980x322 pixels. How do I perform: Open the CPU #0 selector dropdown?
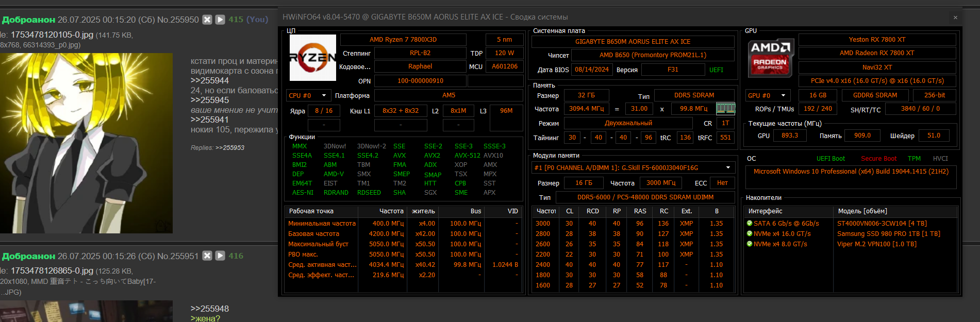308,96
